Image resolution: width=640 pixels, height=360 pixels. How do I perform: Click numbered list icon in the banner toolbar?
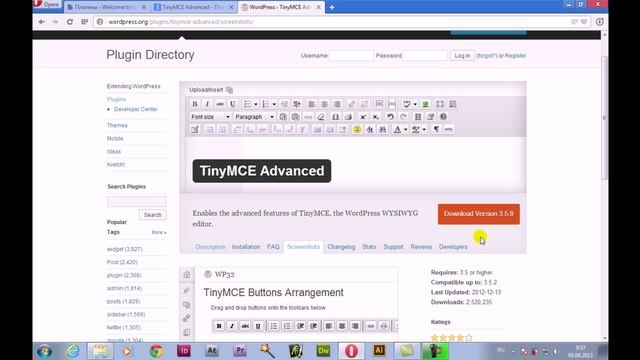[x=266, y=104]
